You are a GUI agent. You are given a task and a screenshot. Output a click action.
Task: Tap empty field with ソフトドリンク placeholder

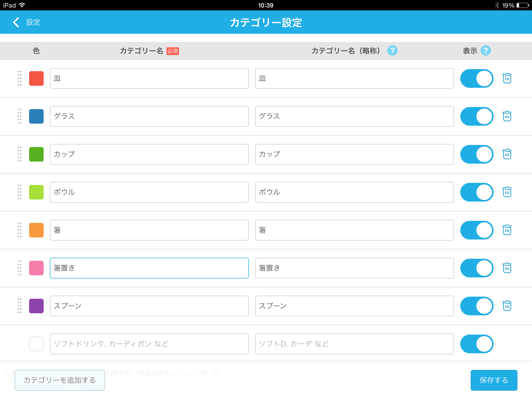[149, 344]
